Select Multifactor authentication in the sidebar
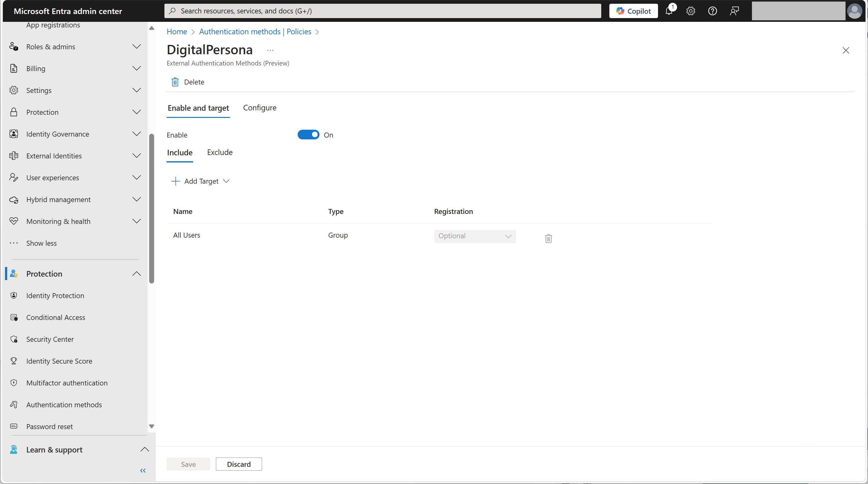868x484 pixels. pos(66,383)
